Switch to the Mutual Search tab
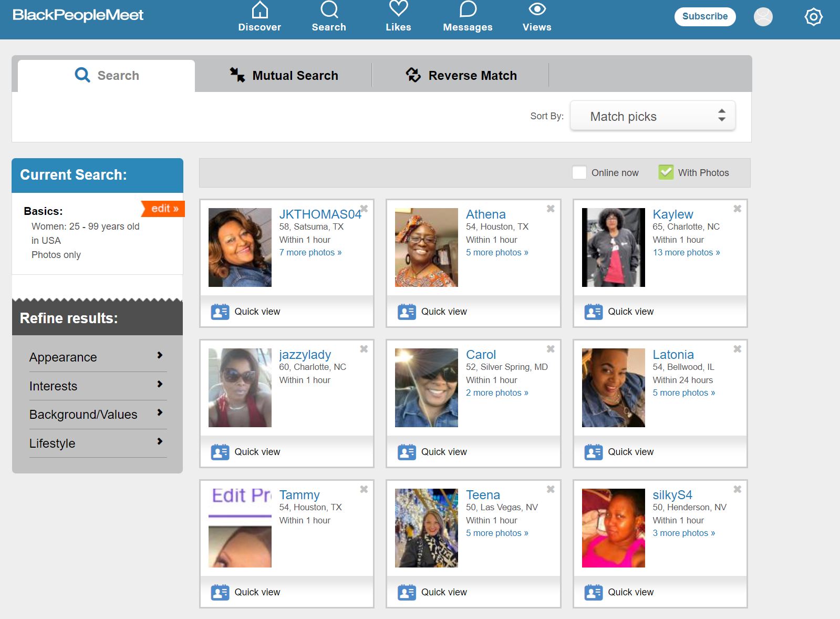Screen dimensions: 840x619 284,75
